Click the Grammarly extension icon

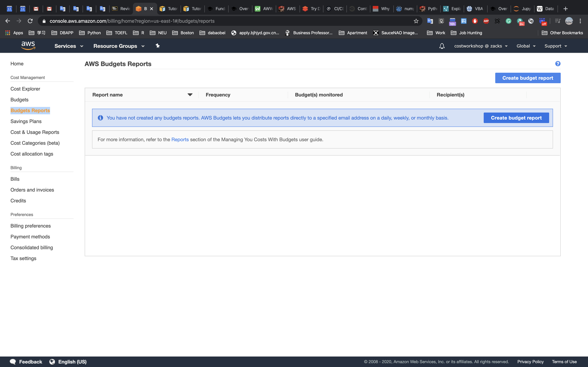pyautogui.click(x=508, y=21)
